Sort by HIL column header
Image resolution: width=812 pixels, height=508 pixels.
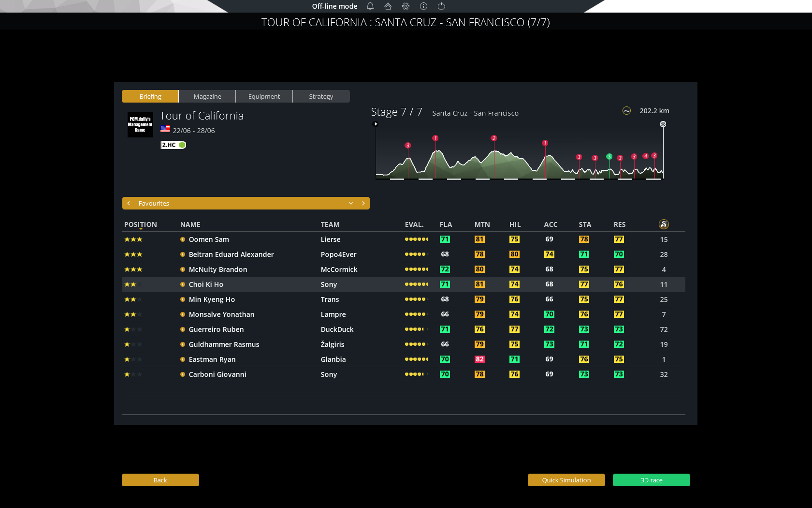point(515,224)
